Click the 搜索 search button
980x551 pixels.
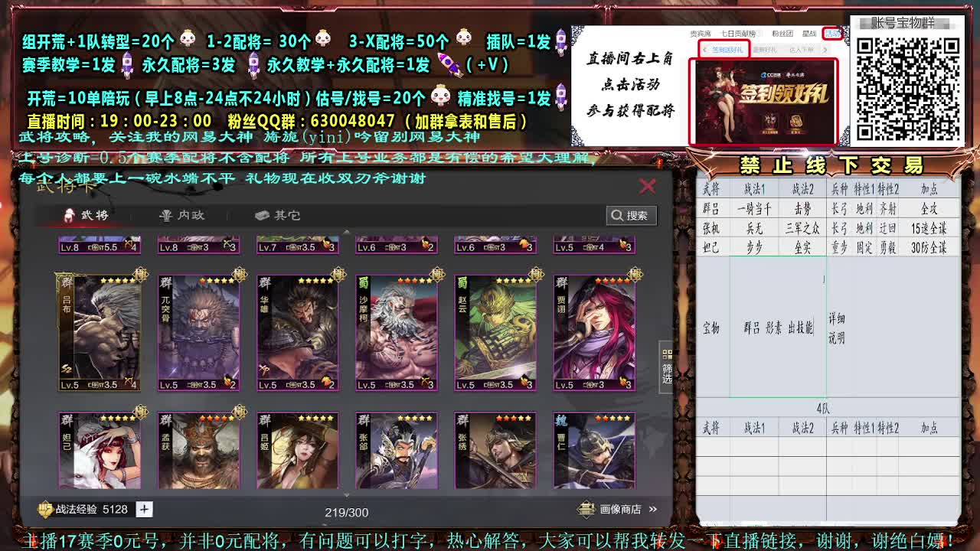click(x=631, y=215)
